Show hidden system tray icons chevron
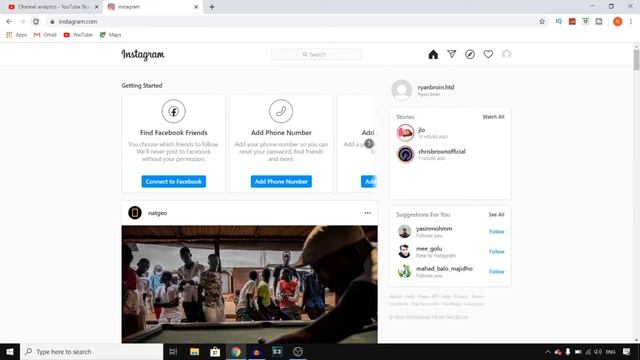Screen dimensions: 640x360 (548, 352)
